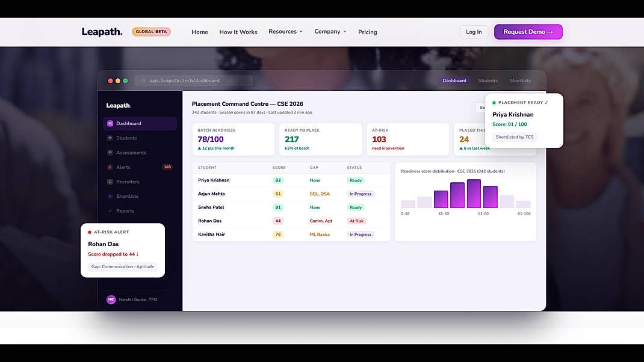Click the Dashboard sidebar icon
The width and height of the screenshot is (644, 362).
[110, 123]
